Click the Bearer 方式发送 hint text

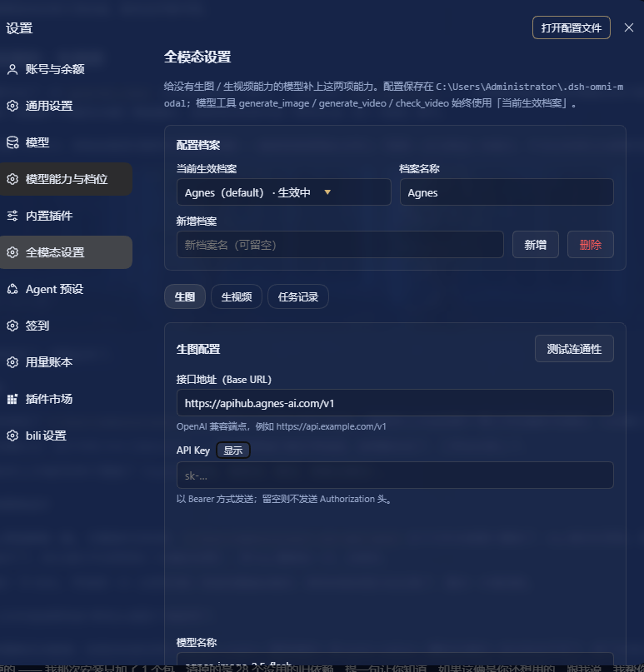tap(285, 499)
